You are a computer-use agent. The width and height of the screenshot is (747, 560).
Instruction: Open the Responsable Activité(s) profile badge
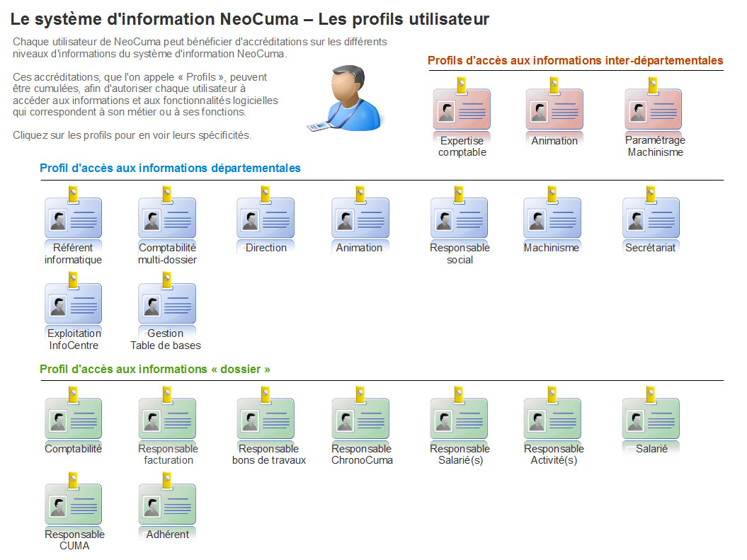[x=552, y=418]
